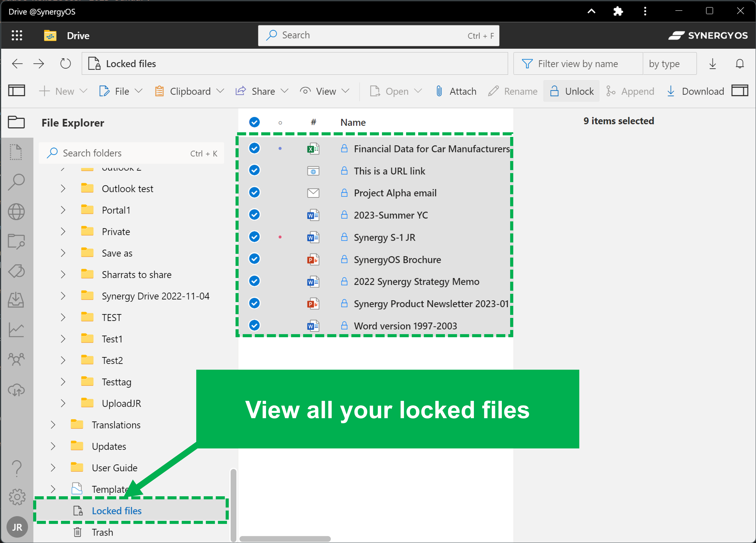Open the cloud upload icon in sidebar

pos(16,390)
